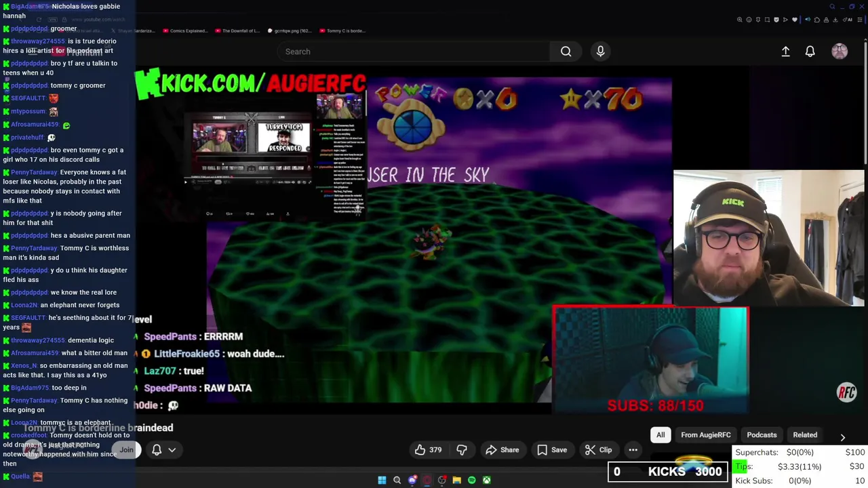Open the Windows Start menu

pos(382,480)
